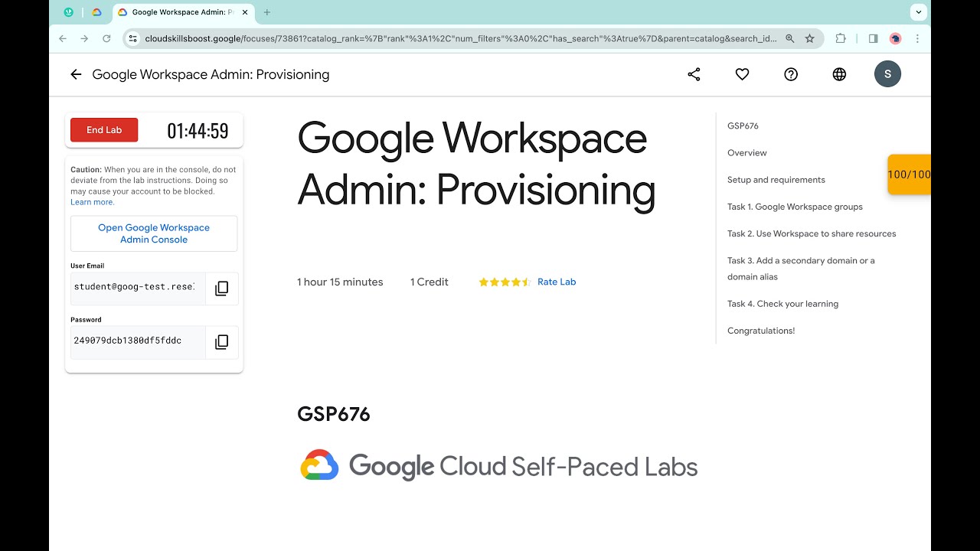Viewport: 980px width, 551px height.
Task: Open the share icon in the header
Action: 694,74
